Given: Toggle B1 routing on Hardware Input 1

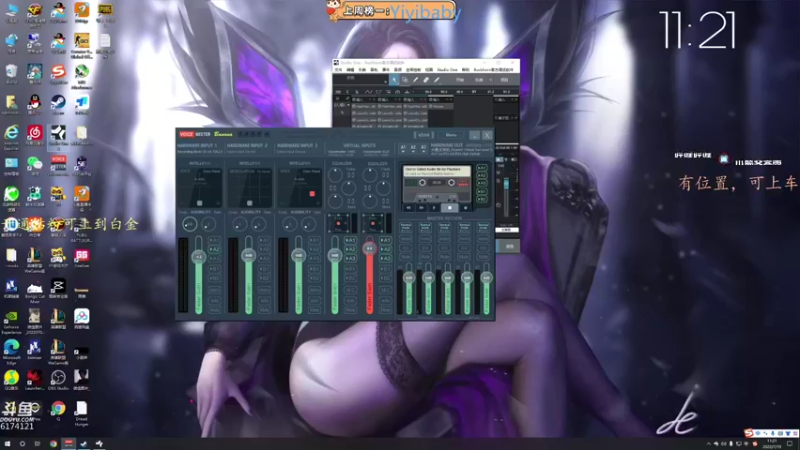Looking at the screenshot, I should point(214,269).
